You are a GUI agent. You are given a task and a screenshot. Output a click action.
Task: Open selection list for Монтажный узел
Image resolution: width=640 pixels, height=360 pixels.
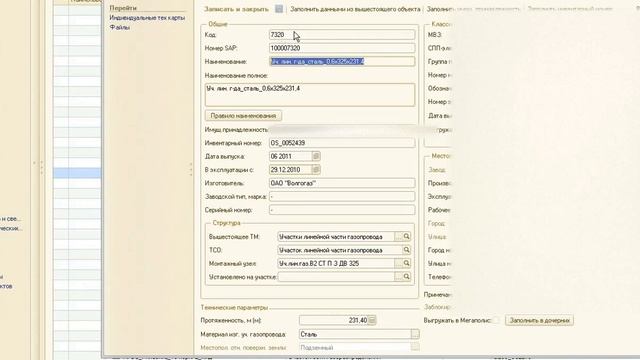coord(398,263)
